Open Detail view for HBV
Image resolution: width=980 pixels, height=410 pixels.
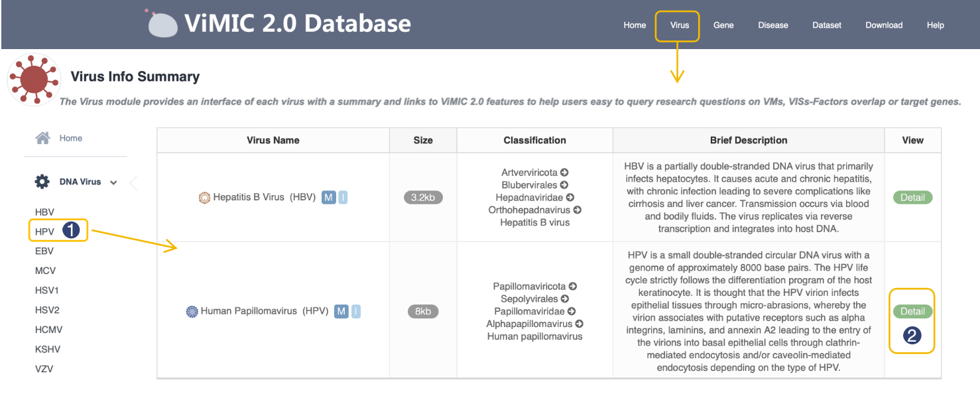[912, 198]
